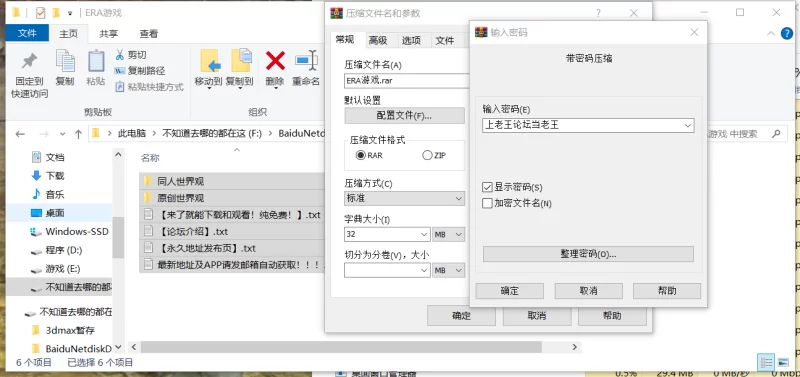The height and width of the screenshot is (377, 800).
Task: Click the Paste icon in the ribbon
Action: 96,61
